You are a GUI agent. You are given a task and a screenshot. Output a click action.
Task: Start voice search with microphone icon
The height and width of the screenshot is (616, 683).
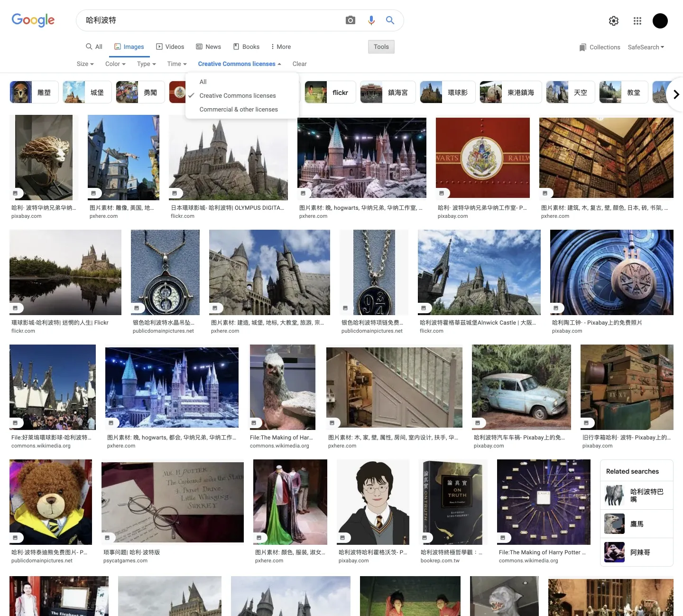[x=371, y=20]
